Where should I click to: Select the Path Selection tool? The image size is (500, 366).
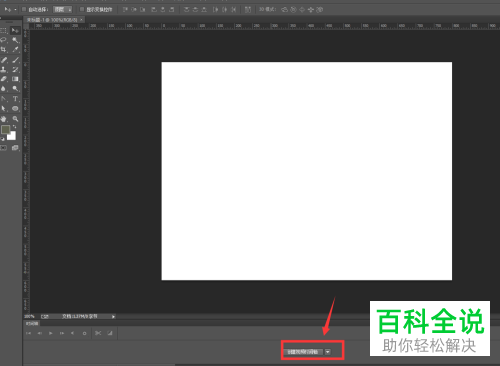(4, 109)
